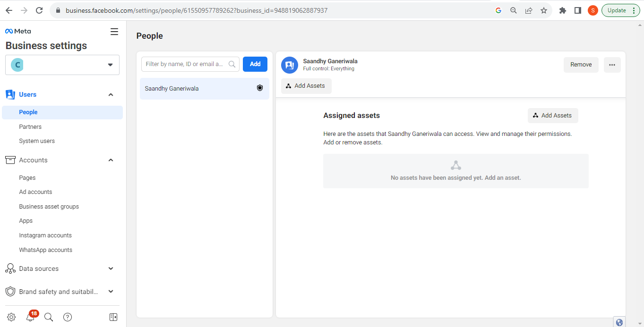Share this page from address bar
This screenshot has height=327, width=644.
(529, 10)
